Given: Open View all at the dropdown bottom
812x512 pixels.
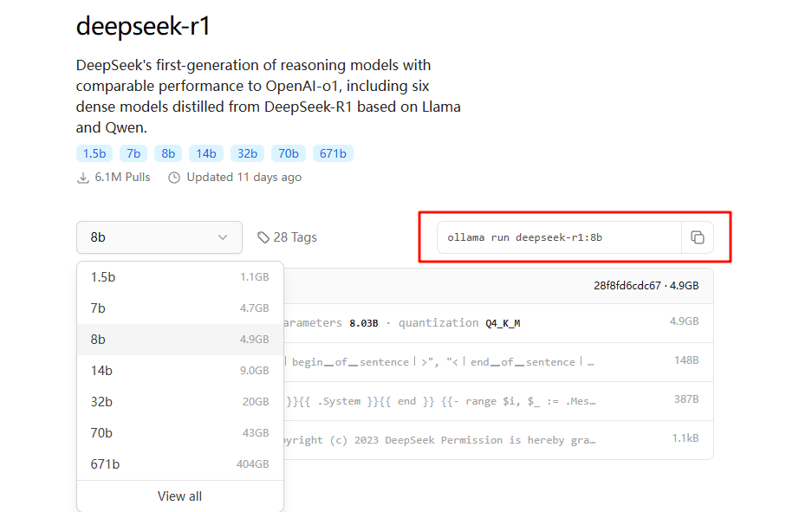Looking at the screenshot, I should [180, 496].
